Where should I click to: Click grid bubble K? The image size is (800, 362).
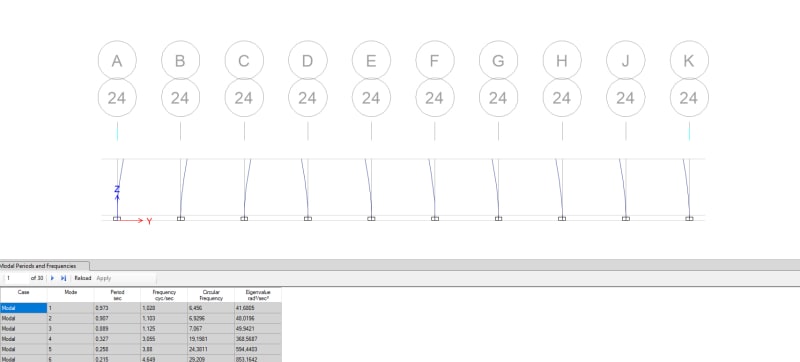(689, 60)
